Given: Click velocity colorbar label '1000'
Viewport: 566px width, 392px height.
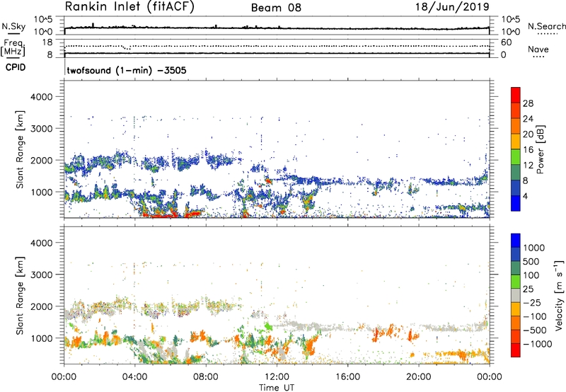Looking at the screenshot, I should 534,248.
